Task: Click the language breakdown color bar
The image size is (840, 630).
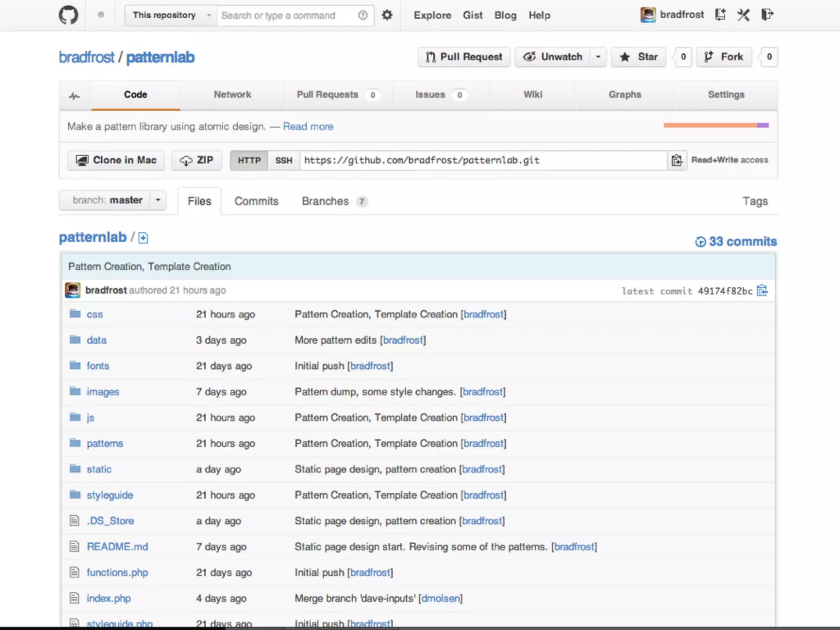Action: tap(716, 126)
